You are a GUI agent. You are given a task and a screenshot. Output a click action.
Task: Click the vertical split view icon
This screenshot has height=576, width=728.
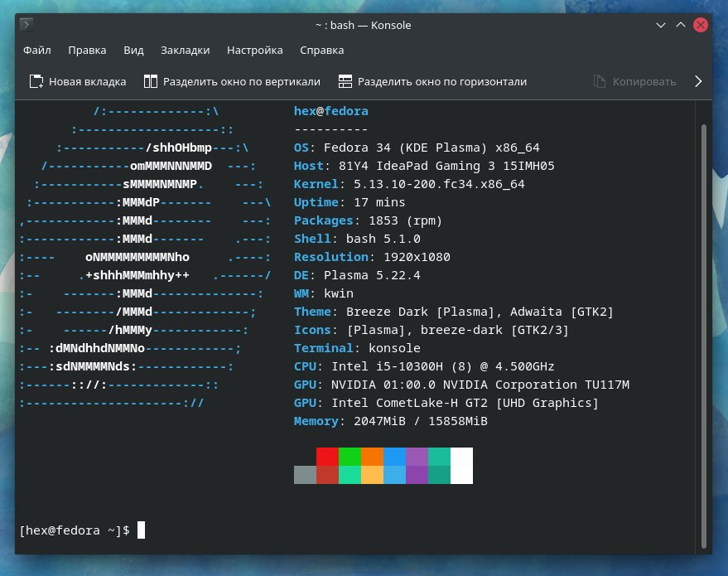point(151,82)
